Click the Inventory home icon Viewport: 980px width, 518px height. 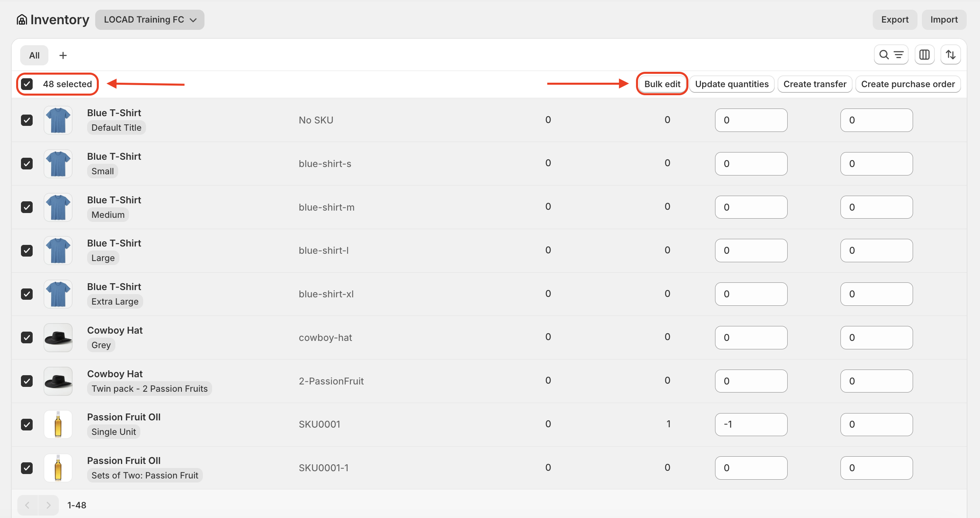(x=22, y=20)
